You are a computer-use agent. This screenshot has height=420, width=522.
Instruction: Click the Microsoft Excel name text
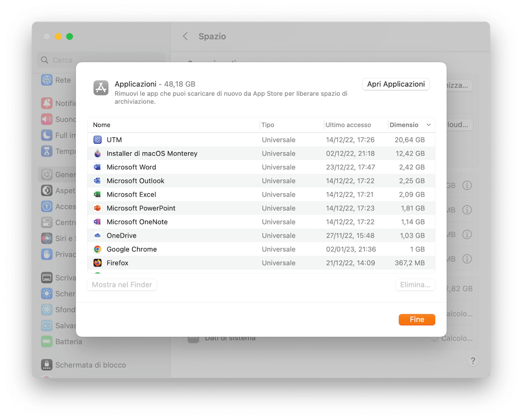coord(131,195)
